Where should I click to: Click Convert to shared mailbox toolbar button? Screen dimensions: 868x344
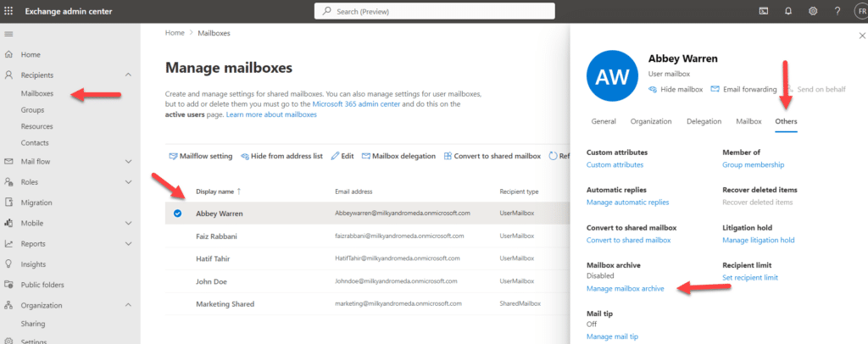(492, 156)
